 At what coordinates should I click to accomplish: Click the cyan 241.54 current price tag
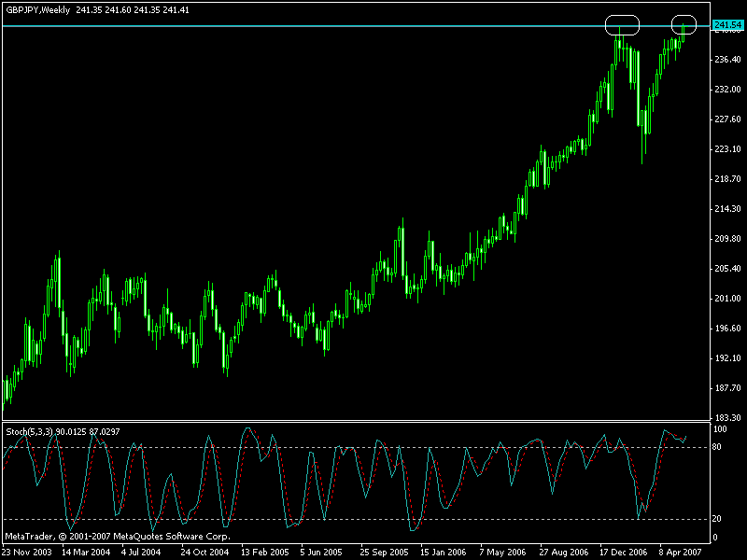[726, 25]
